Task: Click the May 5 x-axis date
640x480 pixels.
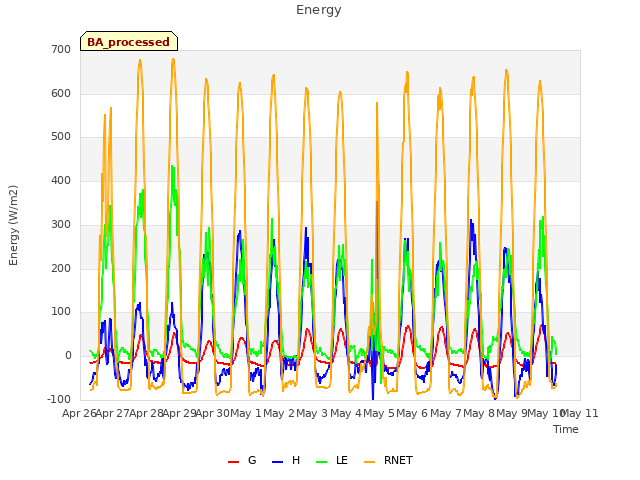Action: [379, 413]
